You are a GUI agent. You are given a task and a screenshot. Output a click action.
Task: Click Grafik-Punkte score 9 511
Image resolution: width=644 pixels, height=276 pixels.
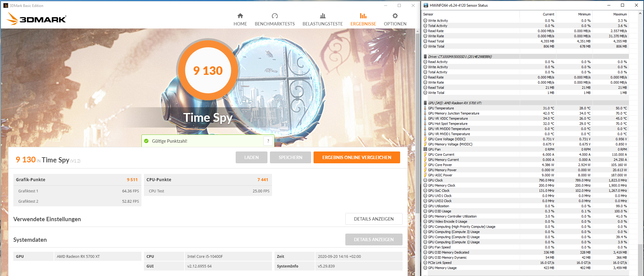point(132,180)
